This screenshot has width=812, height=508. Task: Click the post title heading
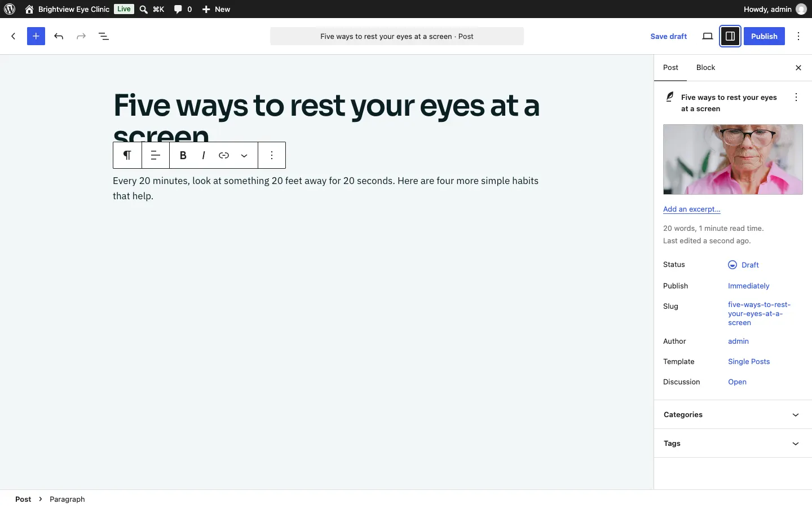coord(327,120)
